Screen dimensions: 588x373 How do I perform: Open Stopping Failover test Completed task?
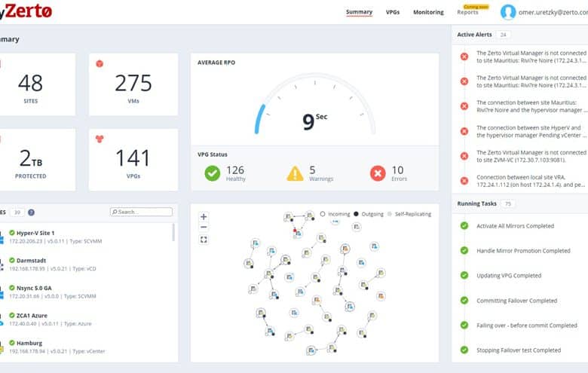click(x=519, y=350)
